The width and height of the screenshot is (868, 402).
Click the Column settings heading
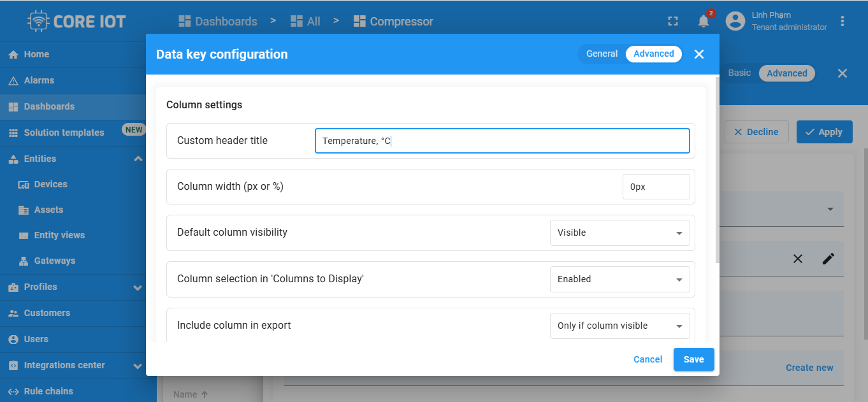204,104
